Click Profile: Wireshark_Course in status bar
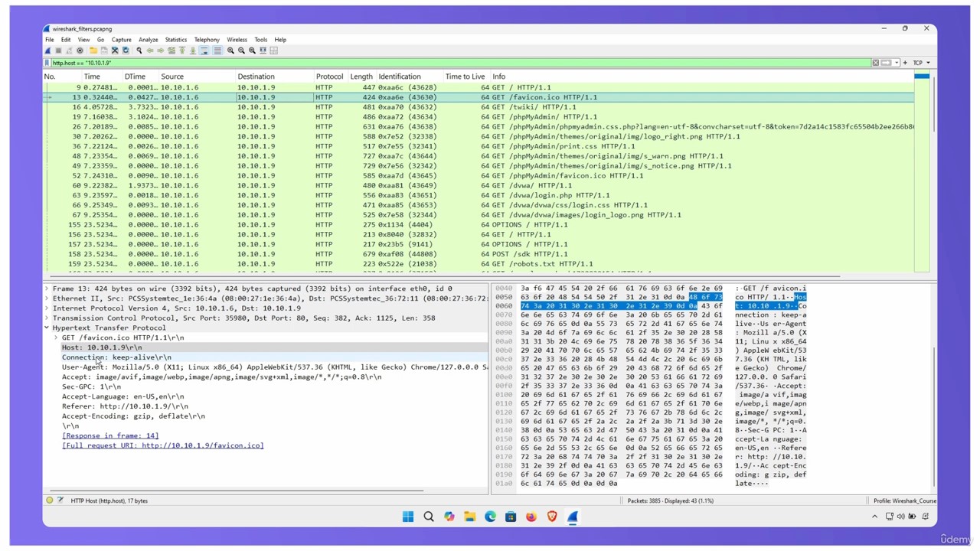This screenshot has height=551, width=980. (x=905, y=500)
